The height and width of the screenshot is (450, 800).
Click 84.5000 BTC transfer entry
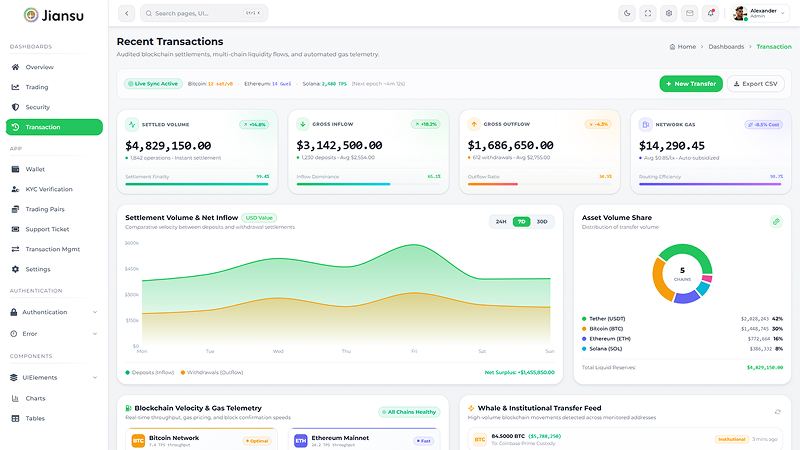(x=625, y=439)
